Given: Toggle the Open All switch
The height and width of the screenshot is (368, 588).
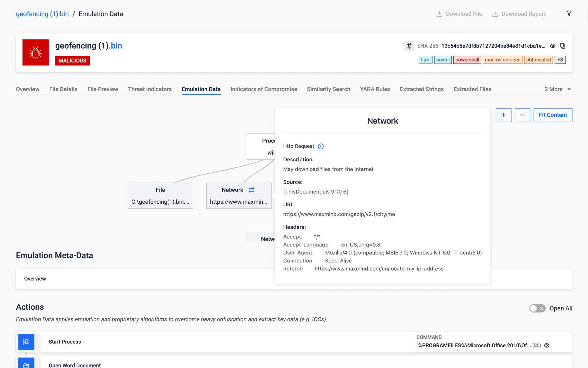Looking at the screenshot, I should (537, 308).
